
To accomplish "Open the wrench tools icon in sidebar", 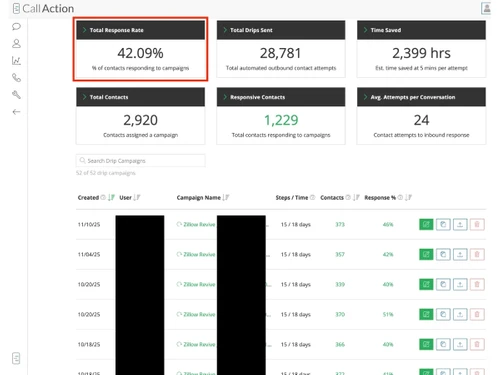I will (x=16, y=95).
